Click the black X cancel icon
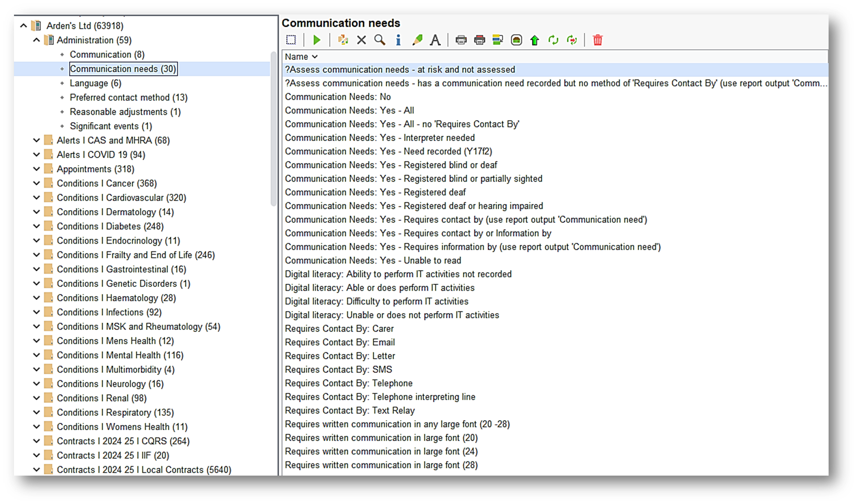Viewport: 857px width, 504px height. 361,40
